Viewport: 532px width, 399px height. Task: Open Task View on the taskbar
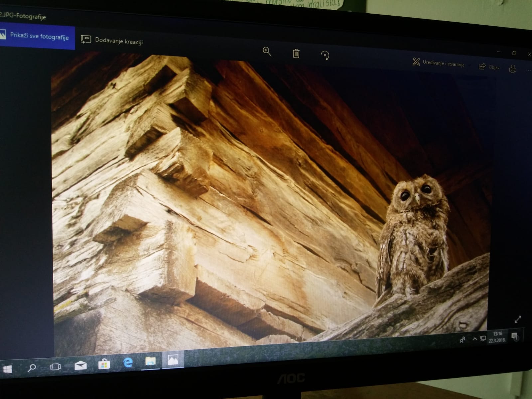pos(56,367)
